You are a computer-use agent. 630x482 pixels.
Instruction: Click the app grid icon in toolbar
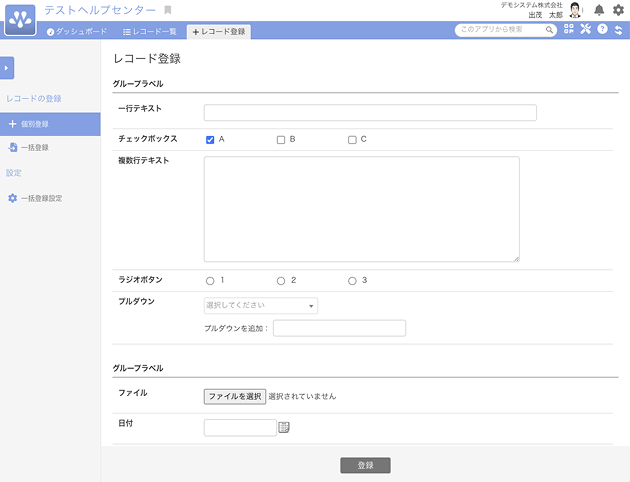[569, 30]
